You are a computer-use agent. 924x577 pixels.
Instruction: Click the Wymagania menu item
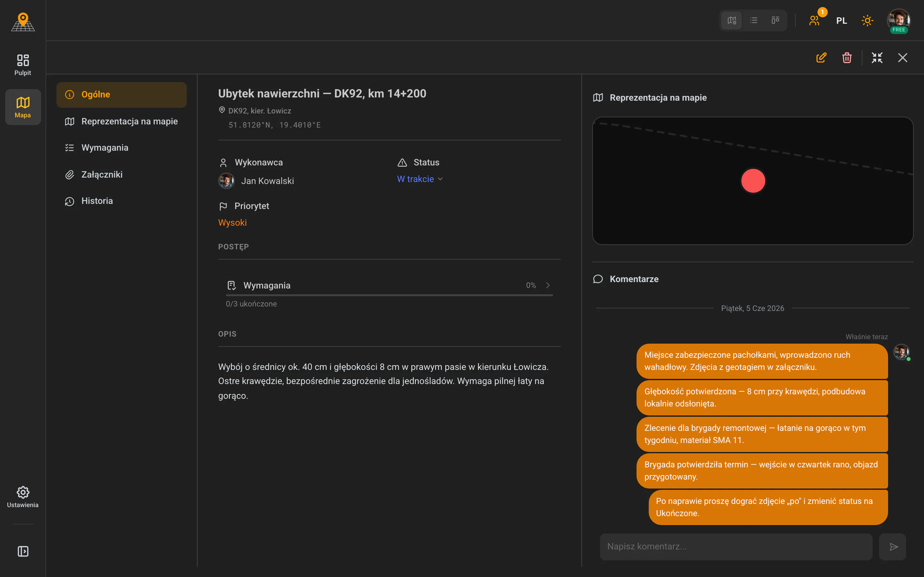(x=121, y=148)
